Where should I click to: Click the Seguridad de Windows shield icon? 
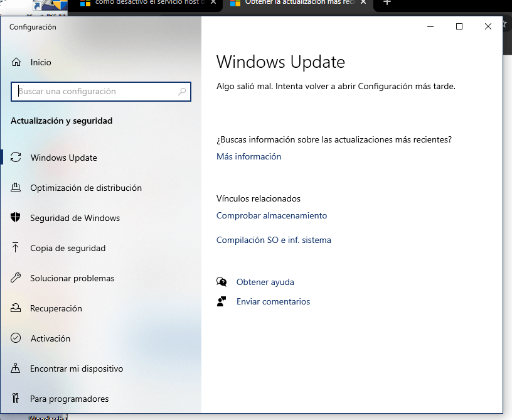[15, 217]
